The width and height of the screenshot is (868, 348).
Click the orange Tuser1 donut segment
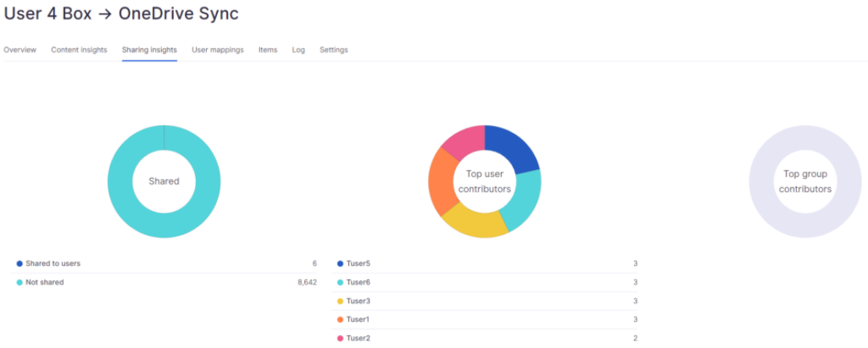coord(442,181)
